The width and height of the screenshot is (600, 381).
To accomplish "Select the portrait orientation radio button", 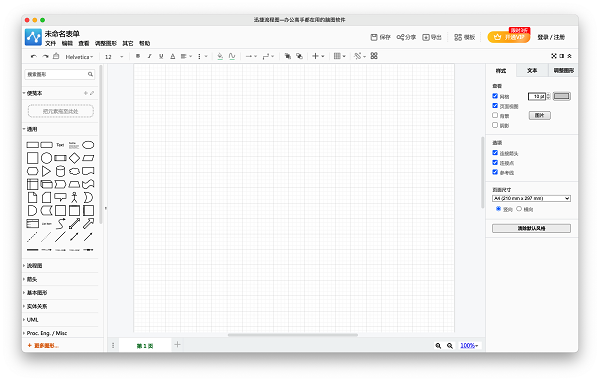I will [498, 209].
